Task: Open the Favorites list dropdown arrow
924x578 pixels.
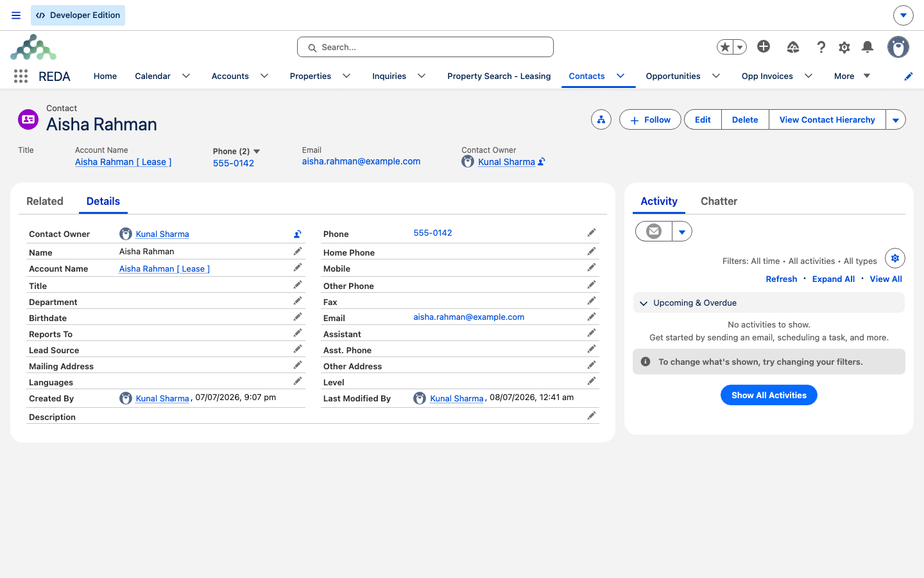Action: tap(740, 47)
